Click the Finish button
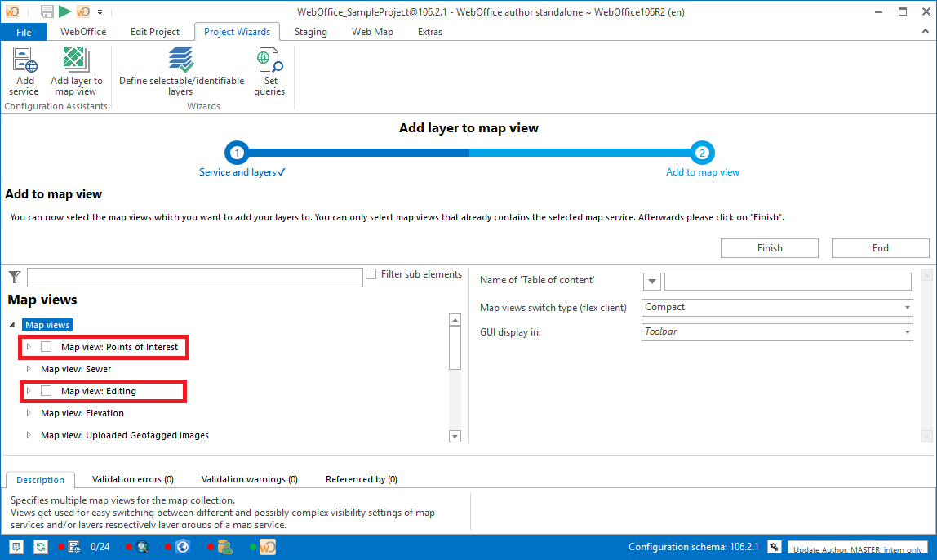Viewport: 937px width, 560px height. pos(768,247)
